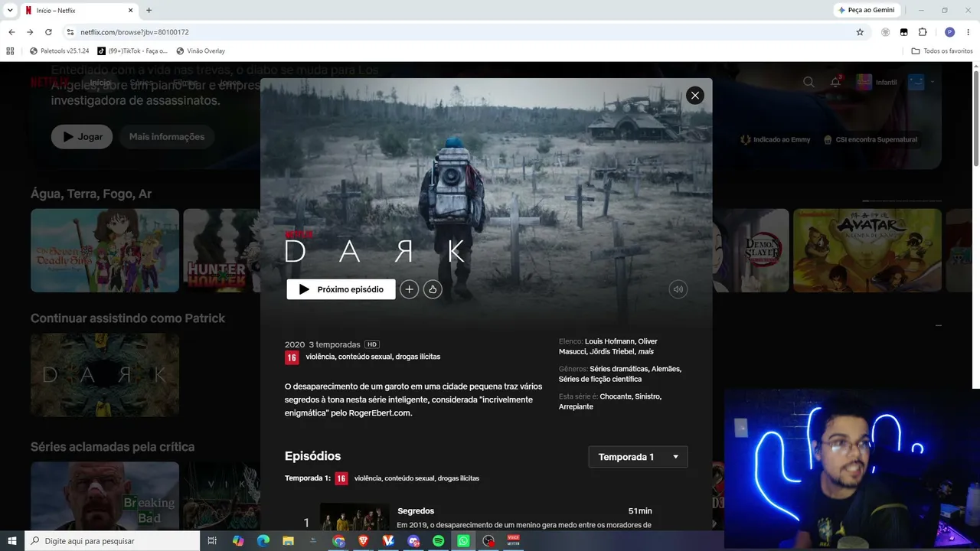Add Dark to My List

point(410,289)
